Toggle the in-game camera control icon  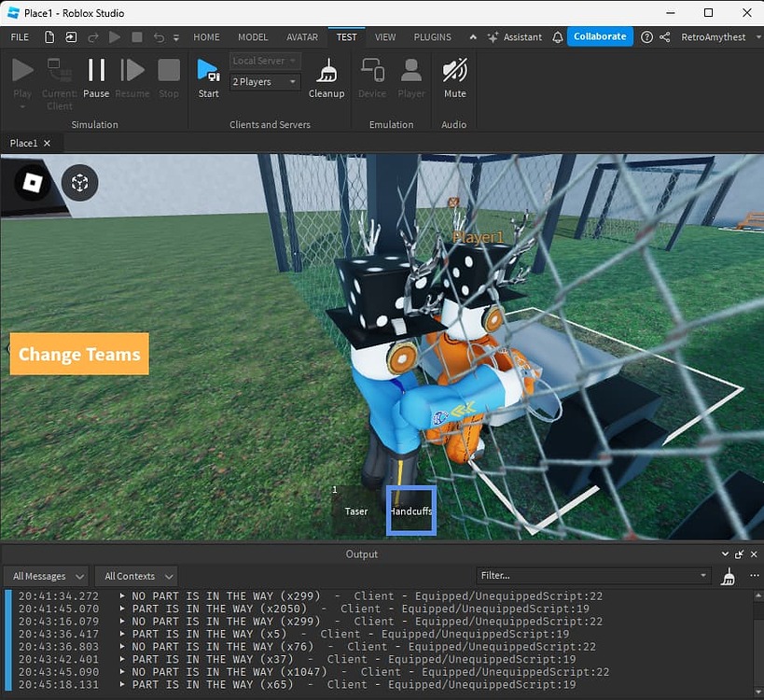pos(79,183)
